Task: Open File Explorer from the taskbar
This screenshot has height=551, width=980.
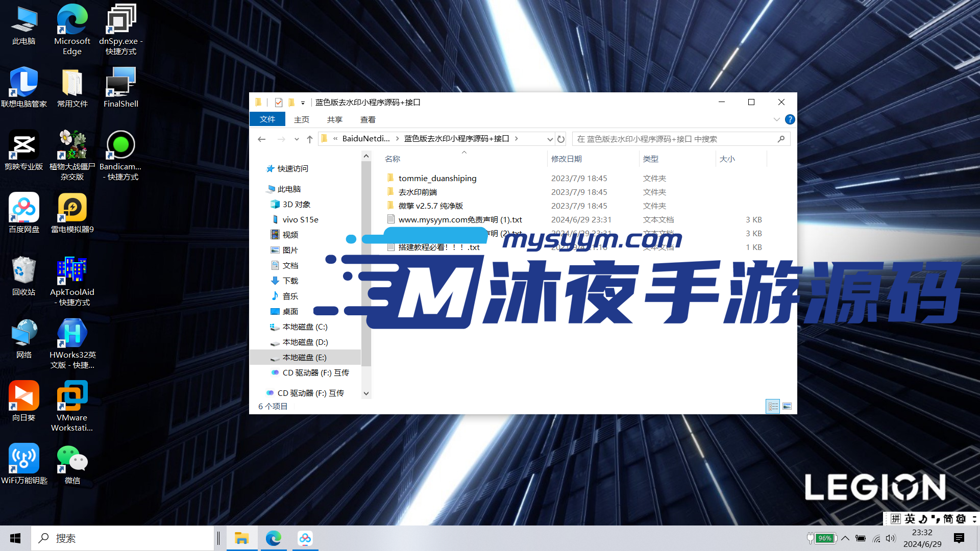Action: pyautogui.click(x=242, y=538)
